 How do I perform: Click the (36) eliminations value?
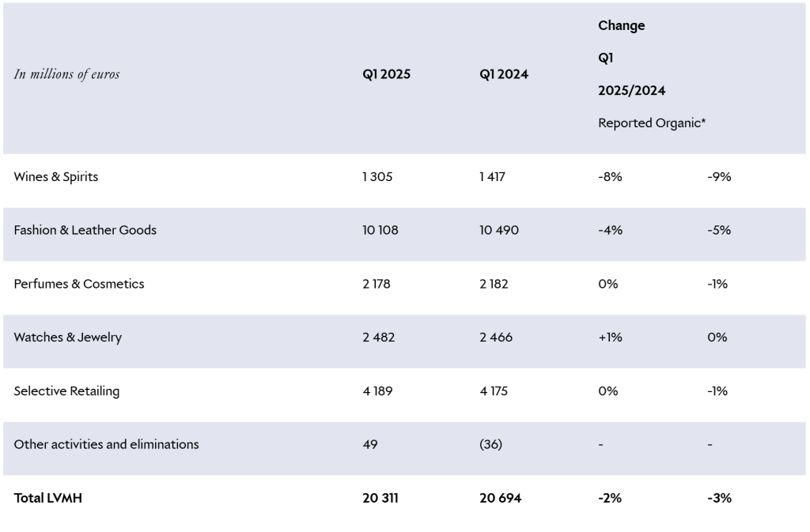coord(491,444)
